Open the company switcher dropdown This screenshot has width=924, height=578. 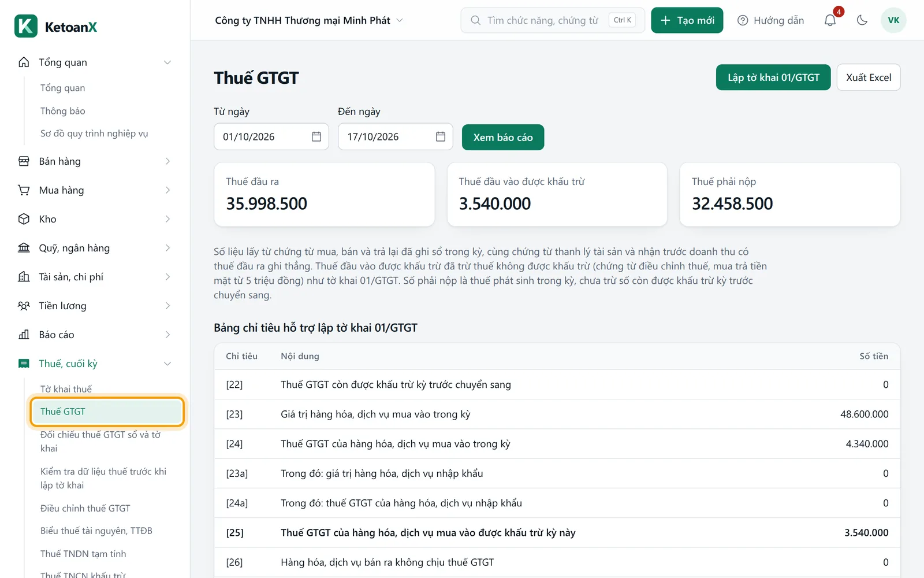point(309,20)
